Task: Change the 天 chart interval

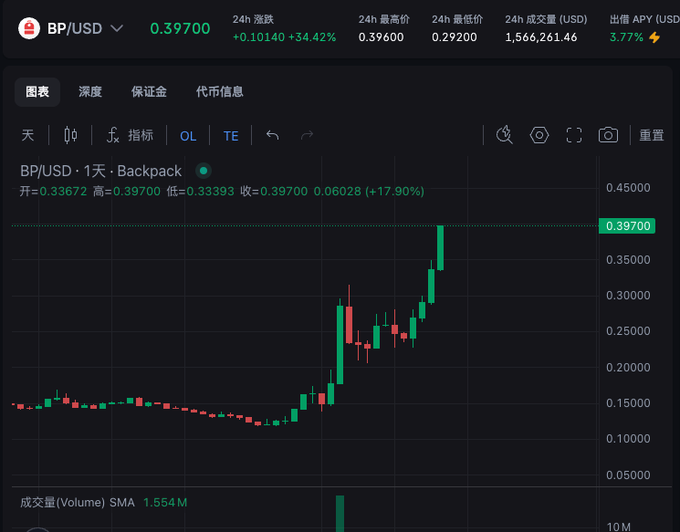Action: [x=28, y=135]
